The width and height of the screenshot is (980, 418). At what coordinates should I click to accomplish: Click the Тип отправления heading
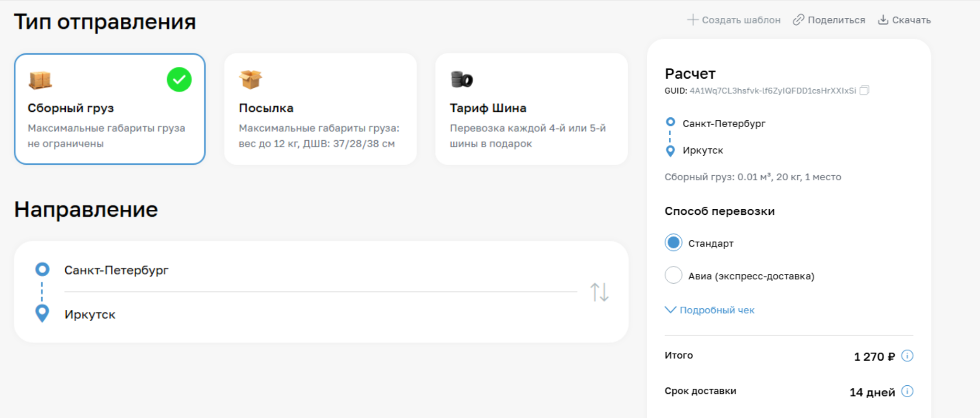pos(105,22)
